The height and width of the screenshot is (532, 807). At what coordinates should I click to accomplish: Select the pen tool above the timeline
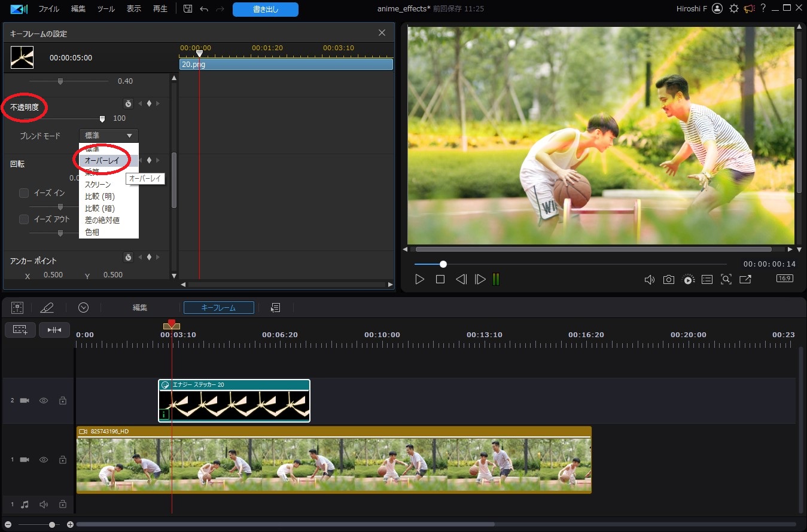click(x=47, y=308)
